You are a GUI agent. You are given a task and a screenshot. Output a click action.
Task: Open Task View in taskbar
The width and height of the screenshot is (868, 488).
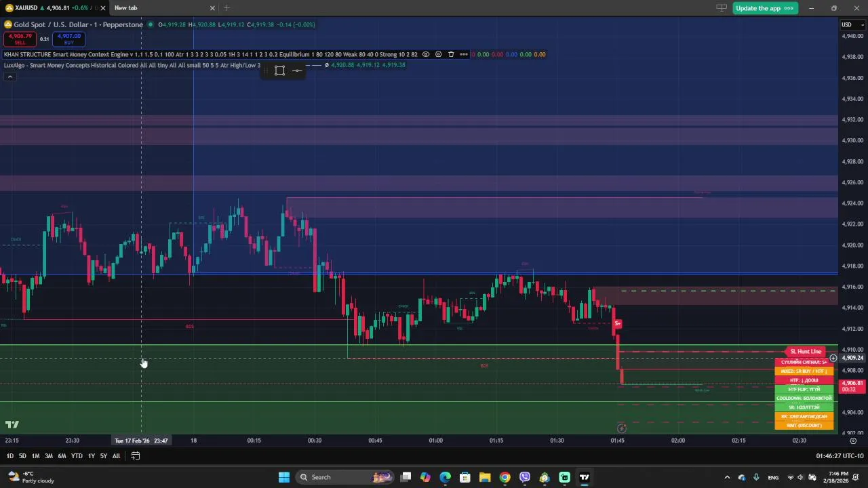point(406,477)
